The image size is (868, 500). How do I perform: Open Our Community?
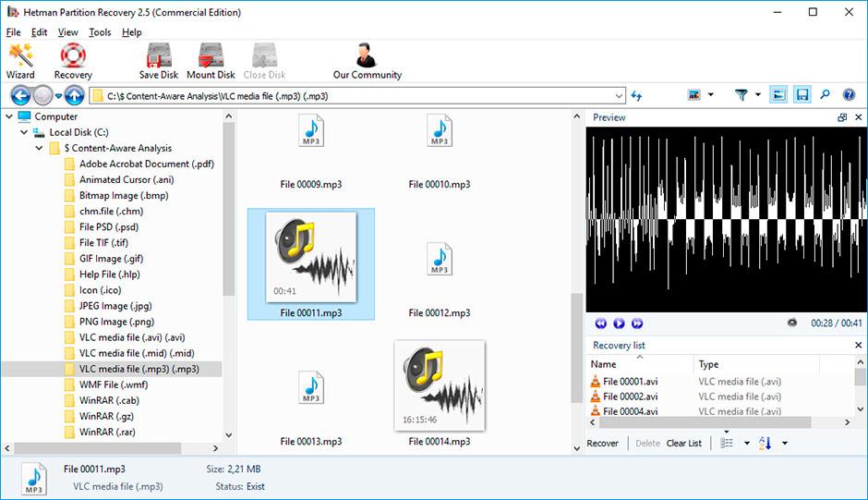coord(367,61)
